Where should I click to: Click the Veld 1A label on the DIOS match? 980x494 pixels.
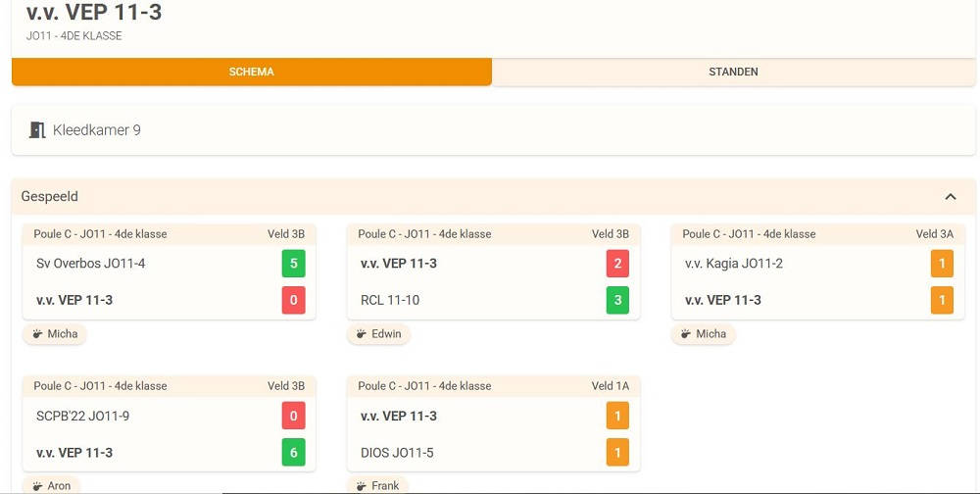click(610, 386)
